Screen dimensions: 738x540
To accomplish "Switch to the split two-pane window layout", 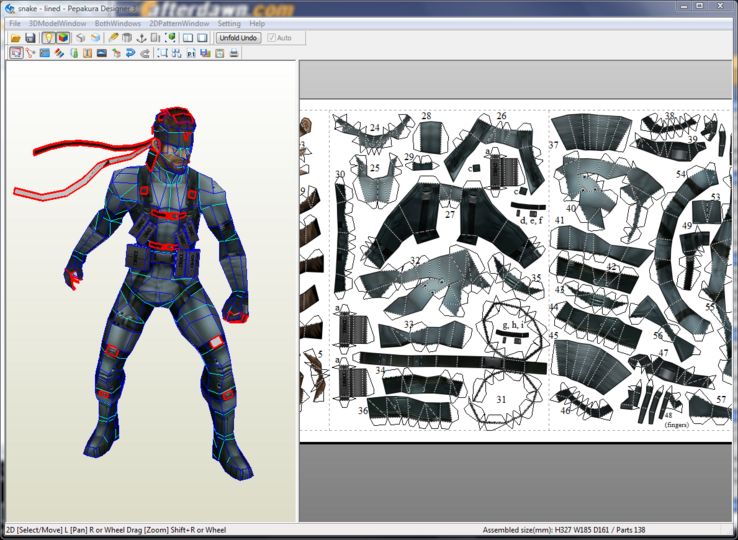I will (x=188, y=38).
